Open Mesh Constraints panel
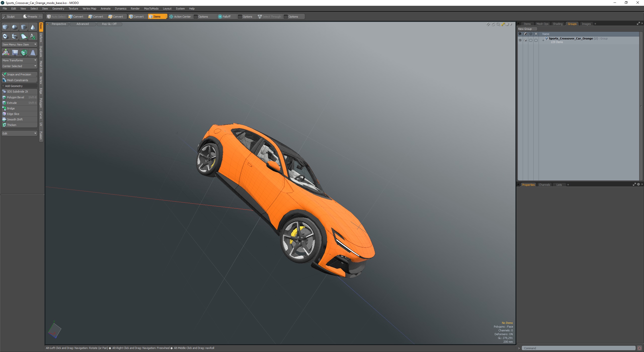Screen dimensions: 644x352 coord(19,80)
